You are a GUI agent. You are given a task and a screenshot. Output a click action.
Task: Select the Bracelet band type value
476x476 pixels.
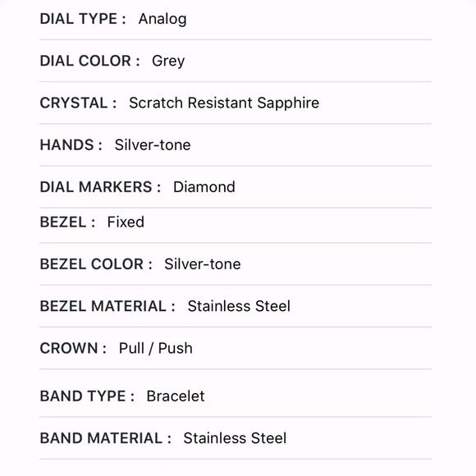pos(176,396)
